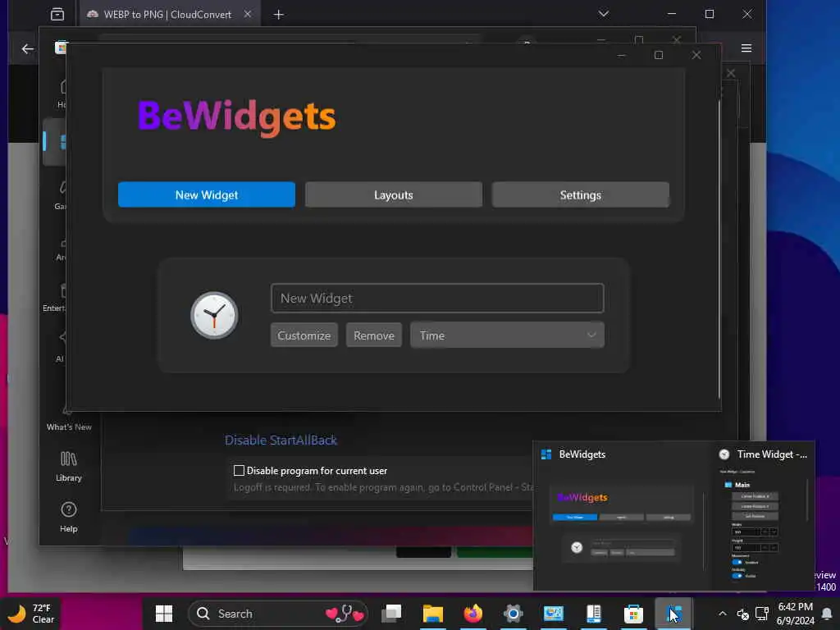
Task: Switch to the New Widget tab
Action: (206, 194)
